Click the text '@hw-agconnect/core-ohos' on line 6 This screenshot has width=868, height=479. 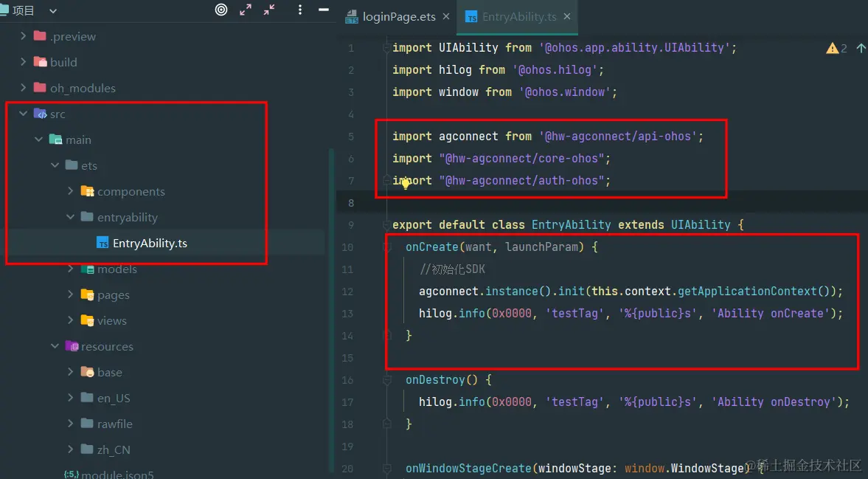(521, 159)
